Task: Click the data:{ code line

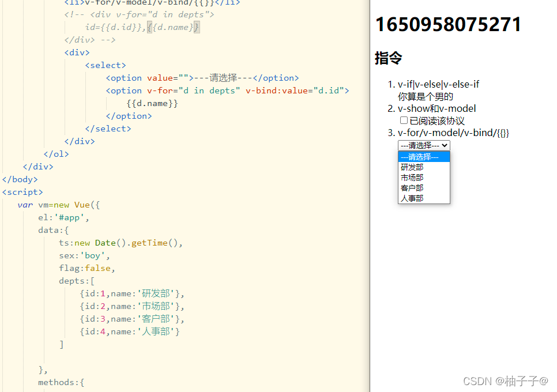Action: (53, 230)
